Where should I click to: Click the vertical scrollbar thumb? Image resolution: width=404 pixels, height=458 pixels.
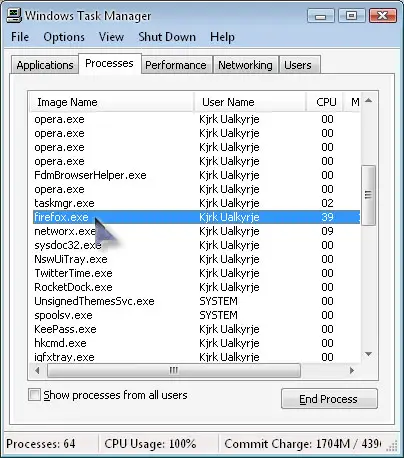[368, 195]
